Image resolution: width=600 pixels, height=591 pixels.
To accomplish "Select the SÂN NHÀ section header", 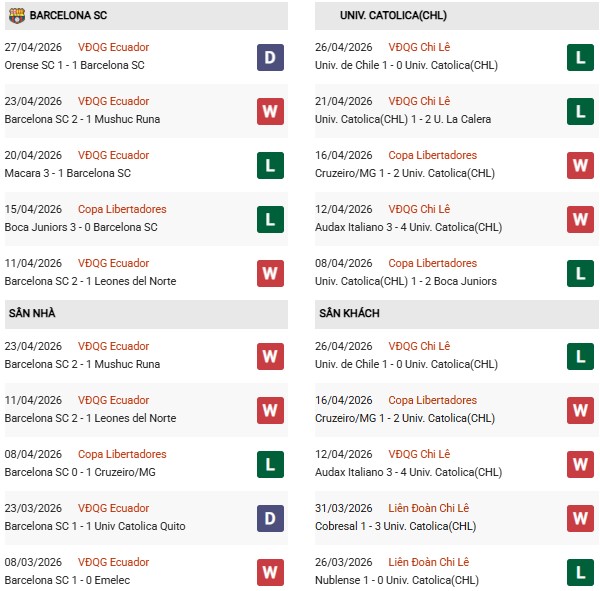I will 32,314.
